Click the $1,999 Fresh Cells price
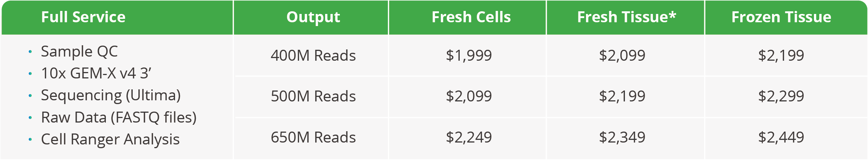 [469, 56]
